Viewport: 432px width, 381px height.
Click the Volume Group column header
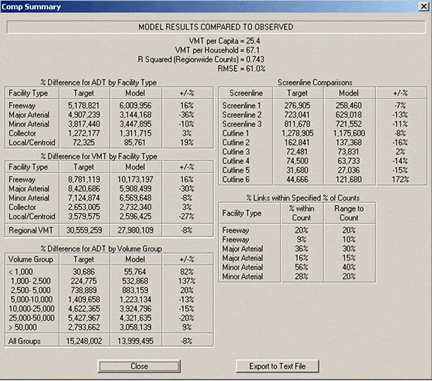point(31,259)
